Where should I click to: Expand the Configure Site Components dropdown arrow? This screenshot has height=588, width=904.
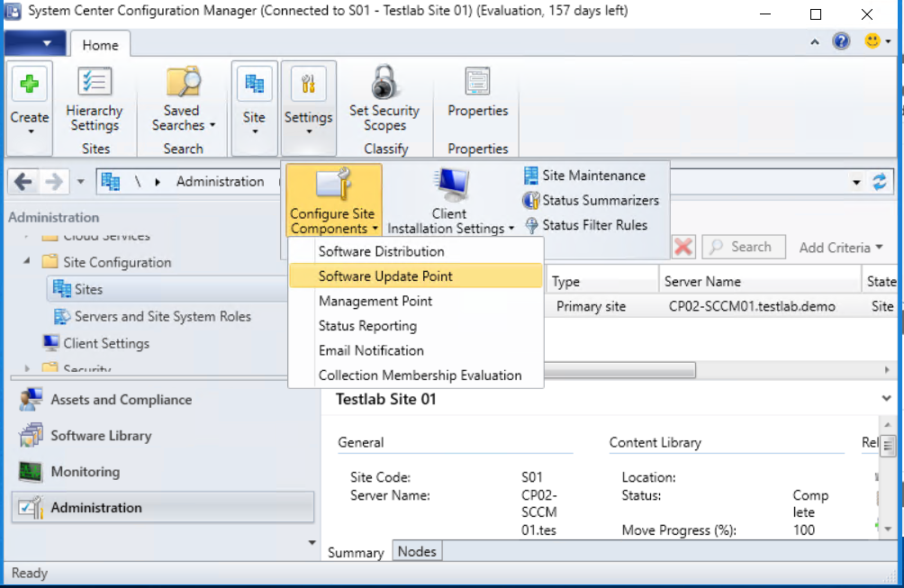tap(375, 229)
